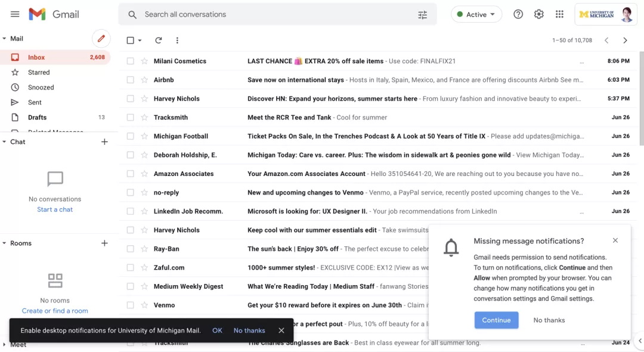Refresh the inbox

(x=159, y=40)
